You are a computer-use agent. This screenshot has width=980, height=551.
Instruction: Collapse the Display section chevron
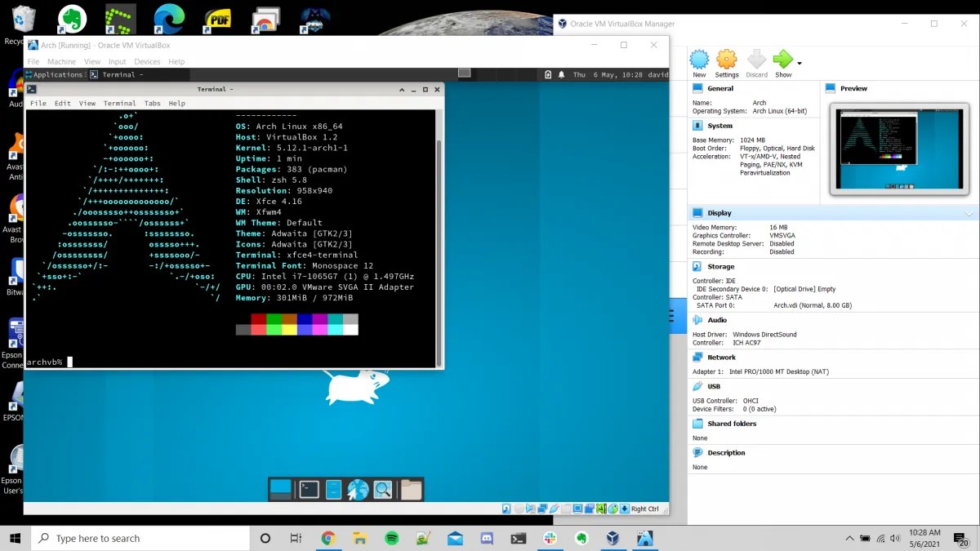click(x=969, y=213)
